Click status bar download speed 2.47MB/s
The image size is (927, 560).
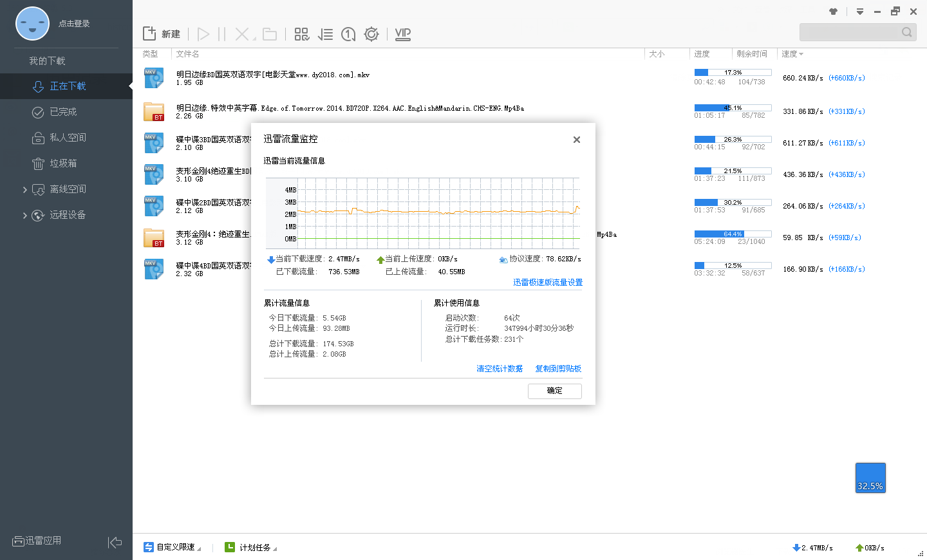(812, 548)
